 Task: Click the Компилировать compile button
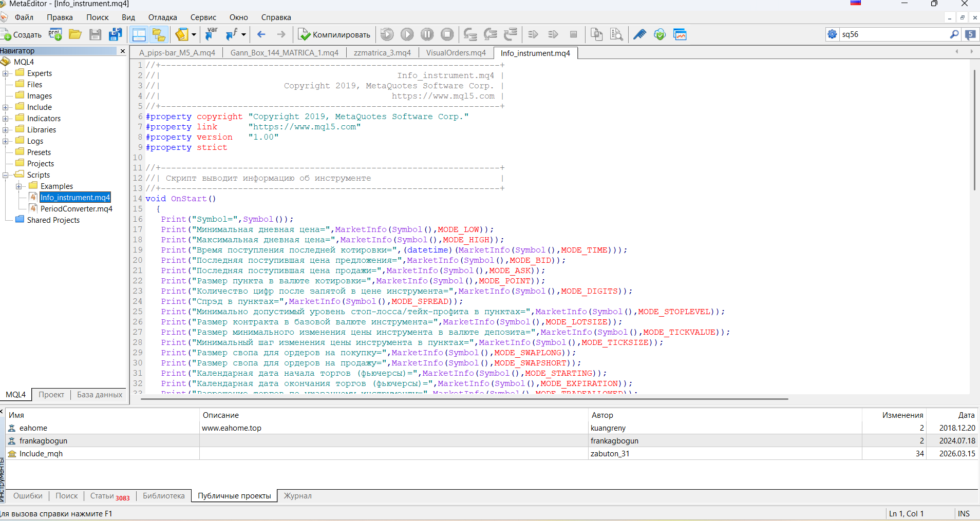tap(335, 34)
